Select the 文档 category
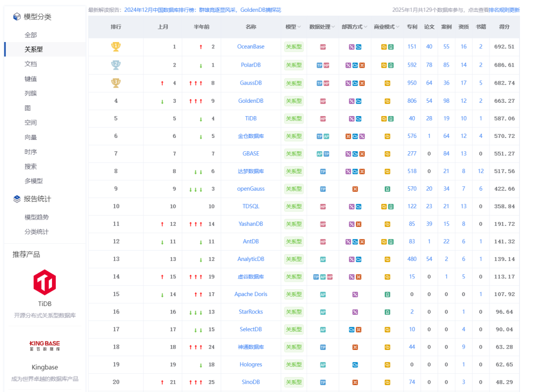The width and height of the screenshot is (534, 392). (31, 64)
